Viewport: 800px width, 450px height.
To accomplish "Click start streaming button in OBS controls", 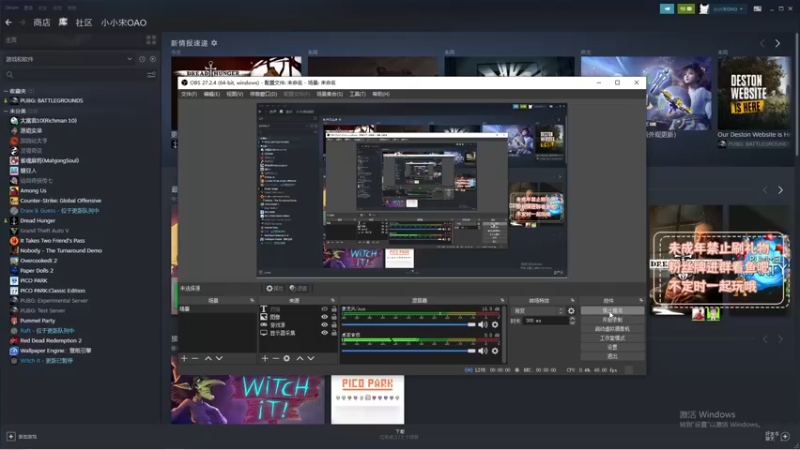I will (612, 310).
